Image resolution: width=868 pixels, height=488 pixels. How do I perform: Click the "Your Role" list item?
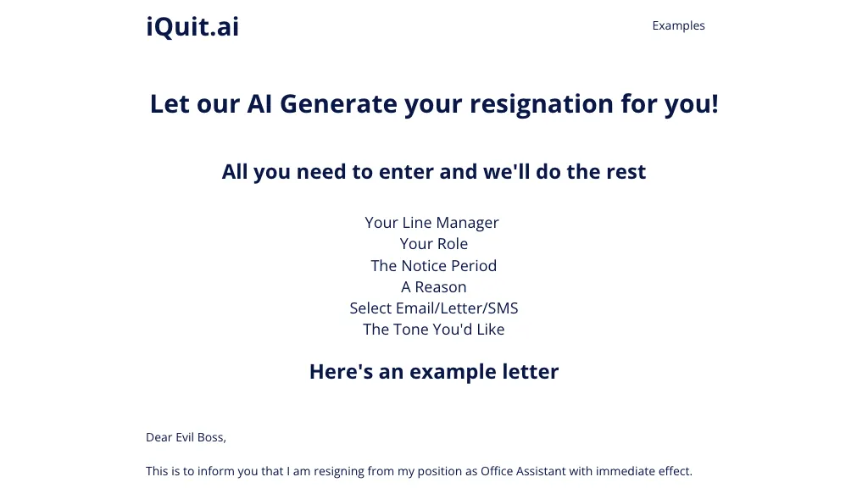(434, 244)
